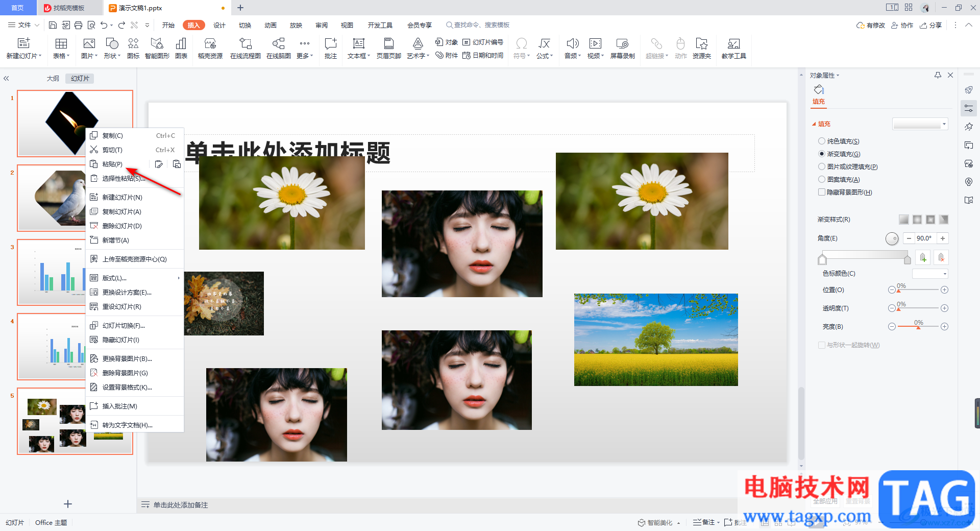Open fill preset dropdown next to 填充
This screenshot has height=531, width=980.
click(x=920, y=124)
